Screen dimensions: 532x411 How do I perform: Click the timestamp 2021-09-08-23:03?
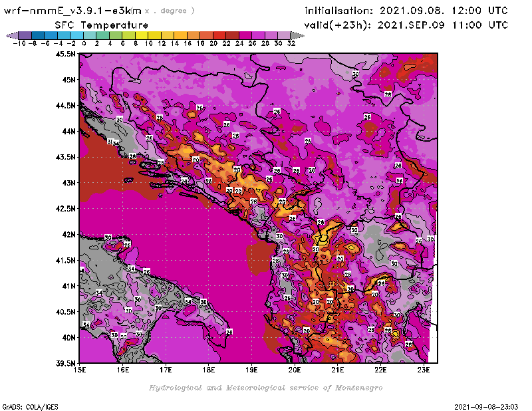pyautogui.click(x=486, y=407)
